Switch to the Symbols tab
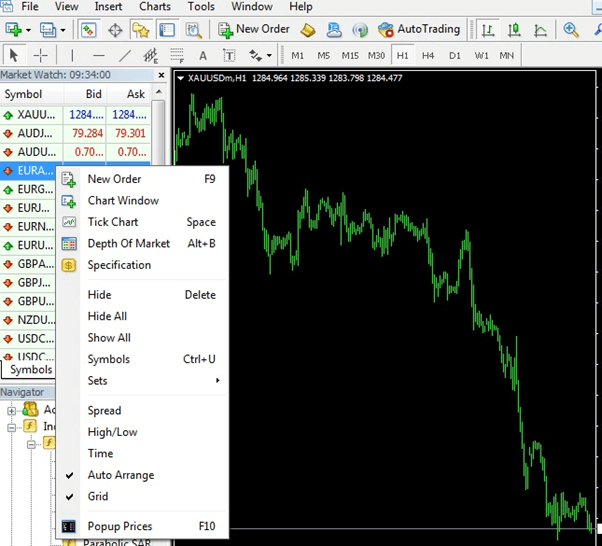The image size is (602, 546). [x=31, y=369]
